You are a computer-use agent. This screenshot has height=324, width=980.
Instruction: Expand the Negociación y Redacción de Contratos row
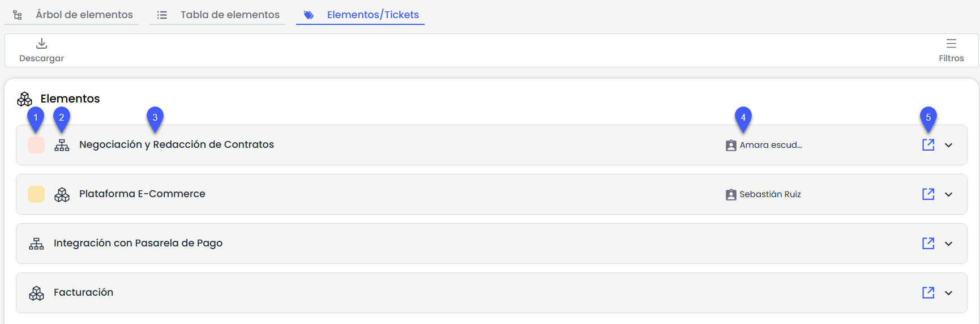click(x=949, y=145)
